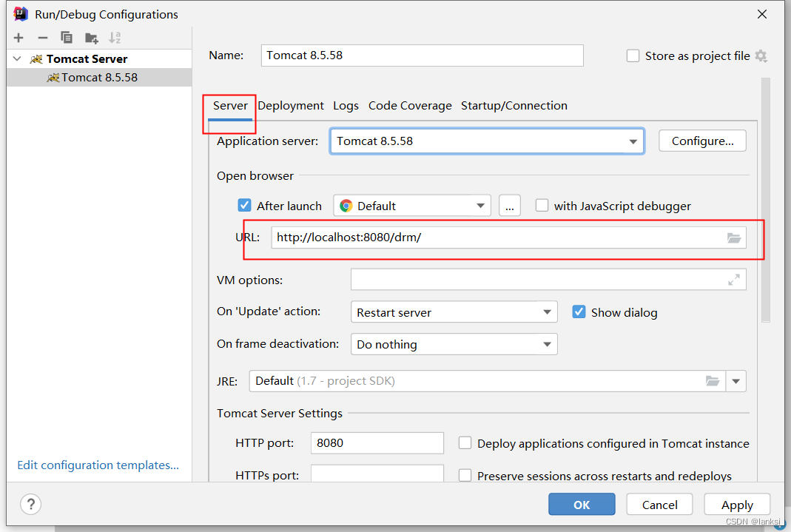Switch to the Startup/Connection tab
Screen dimensions: 791x532
[514, 105]
